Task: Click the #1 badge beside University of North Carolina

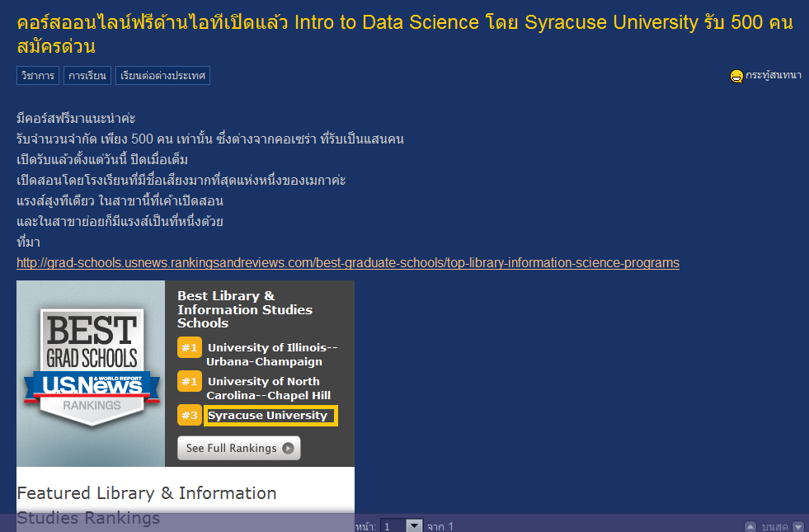Action: [x=190, y=381]
